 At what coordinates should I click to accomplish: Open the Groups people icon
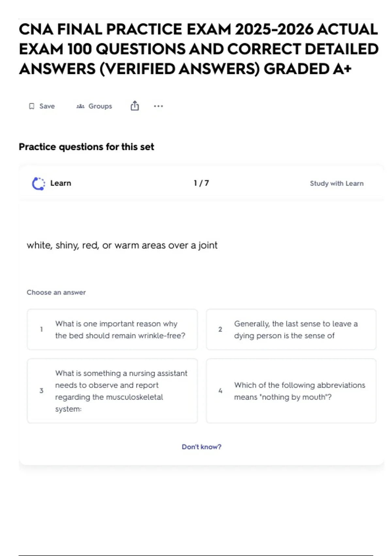(x=80, y=106)
